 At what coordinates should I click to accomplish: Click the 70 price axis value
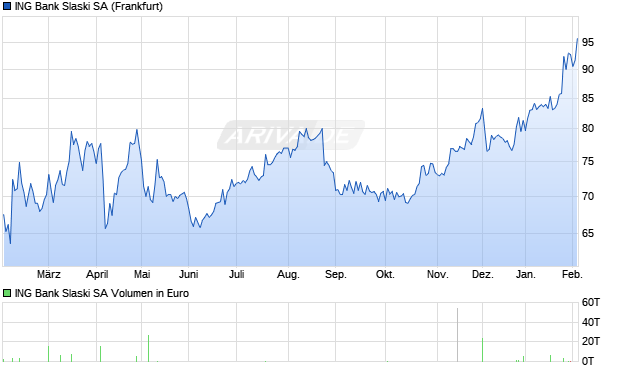(588, 196)
